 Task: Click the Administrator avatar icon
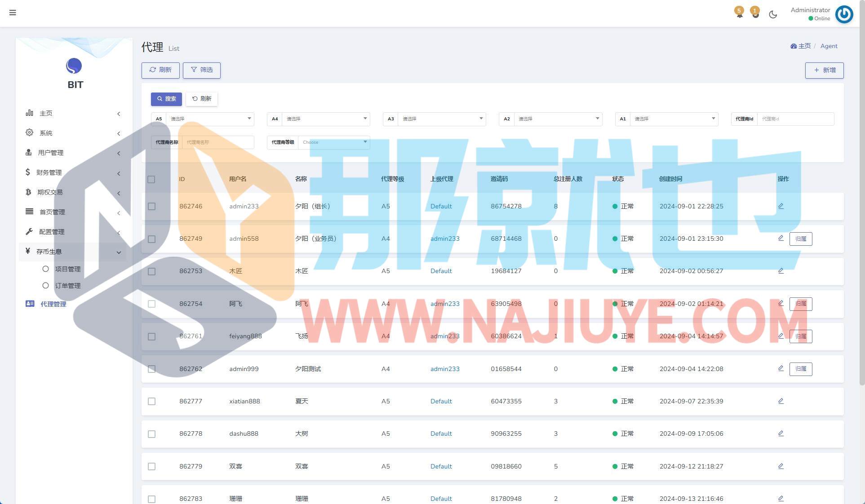844,14
